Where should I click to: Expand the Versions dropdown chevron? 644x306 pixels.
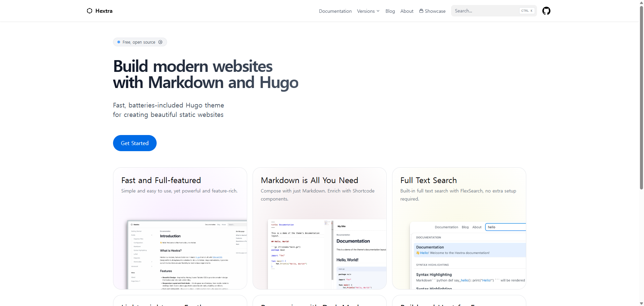click(378, 11)
